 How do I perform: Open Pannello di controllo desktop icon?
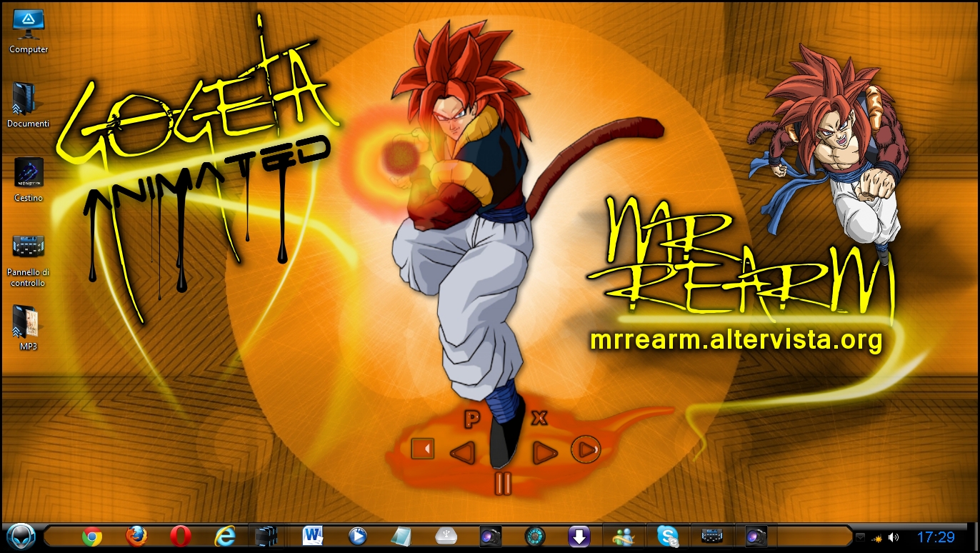29,260
